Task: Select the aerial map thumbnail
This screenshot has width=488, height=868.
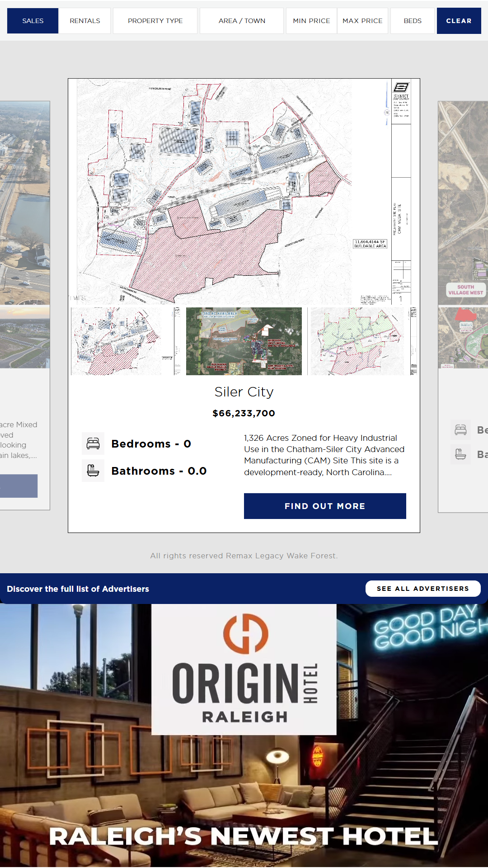Action: tap(244, 341)
